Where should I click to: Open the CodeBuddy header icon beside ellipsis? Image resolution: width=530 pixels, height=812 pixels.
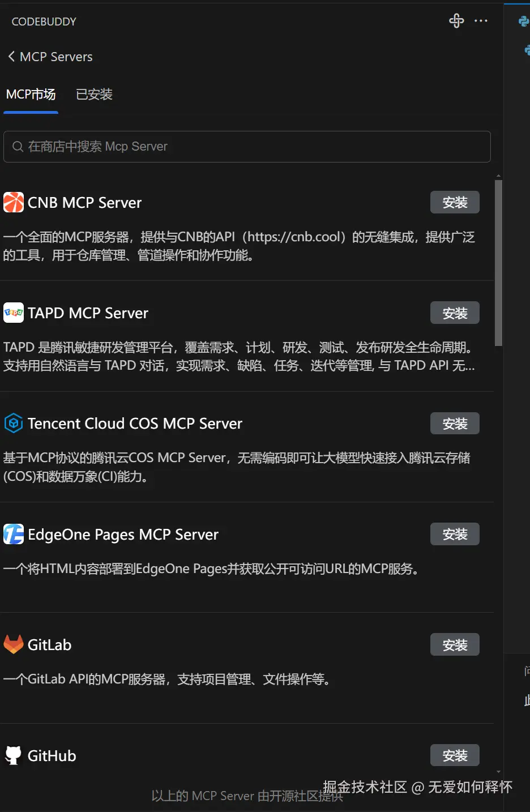coord(456,21)
